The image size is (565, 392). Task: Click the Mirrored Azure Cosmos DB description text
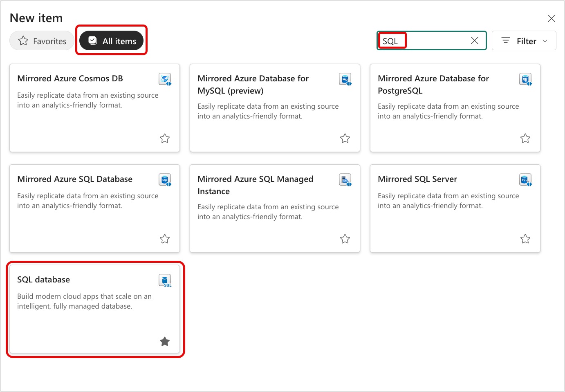click(87, 100)
